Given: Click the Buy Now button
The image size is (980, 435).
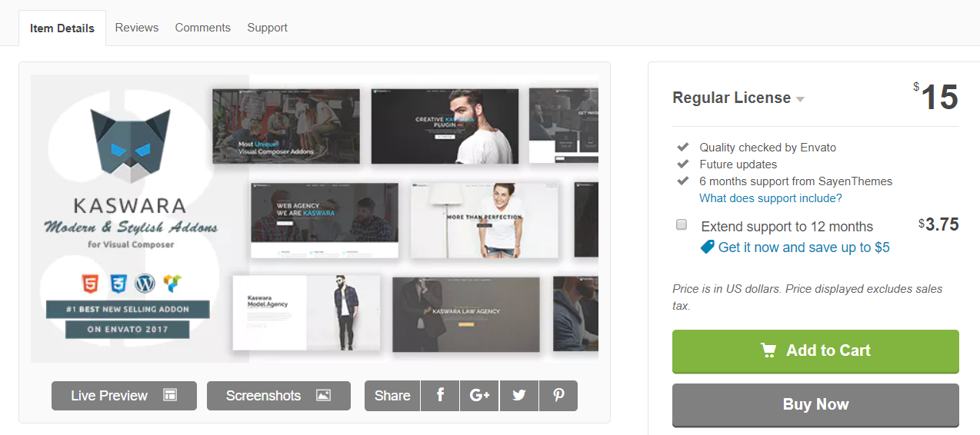Looking at the screenshot, I should coord(815,404).
